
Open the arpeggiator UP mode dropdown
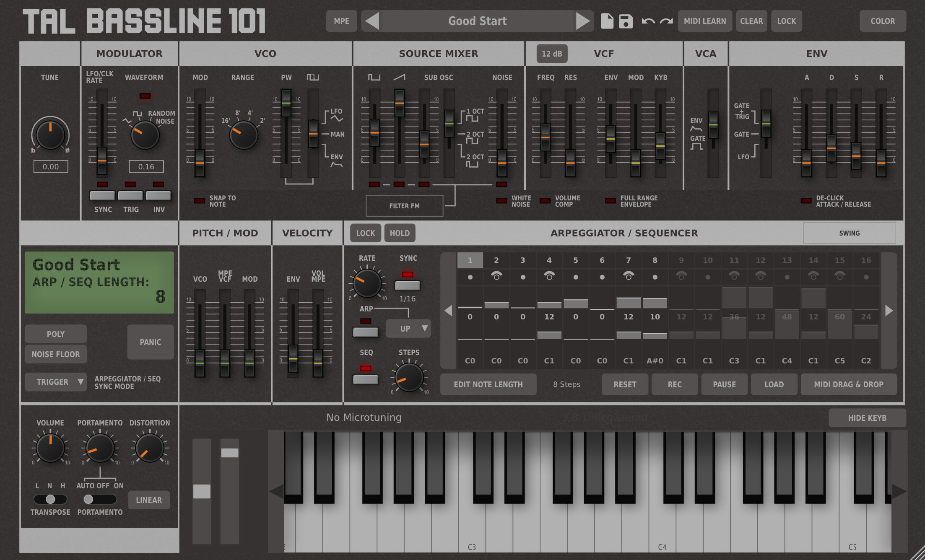click(408, 329)
